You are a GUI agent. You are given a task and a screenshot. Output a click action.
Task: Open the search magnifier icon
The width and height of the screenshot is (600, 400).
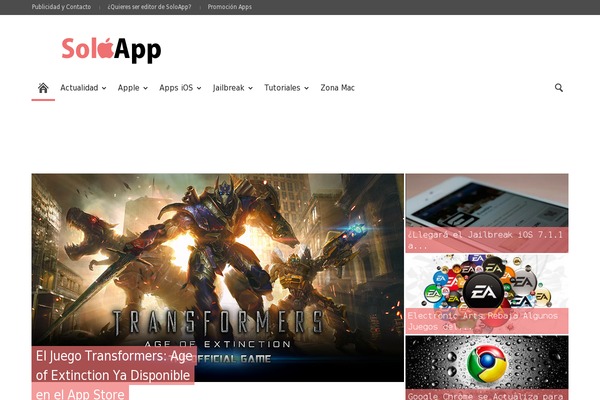pyautogui.click(x=559, y=88)
